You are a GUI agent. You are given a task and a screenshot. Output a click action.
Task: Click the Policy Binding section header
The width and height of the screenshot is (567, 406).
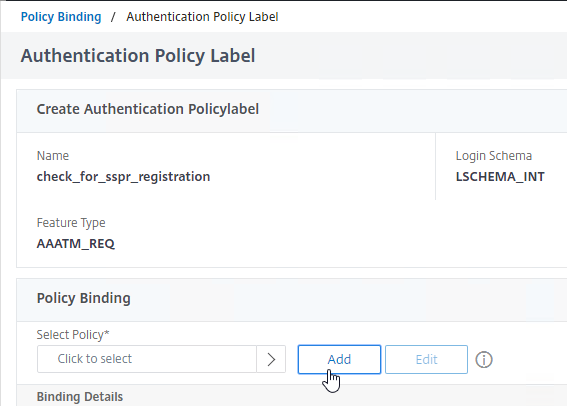pyautogui.click(x=84, y=298)
